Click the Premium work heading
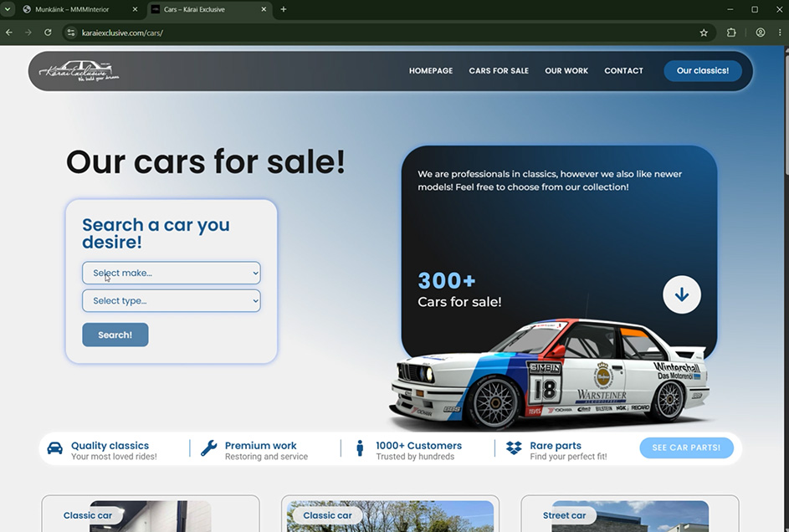Screen dimensions: 789x532 coord(261,446)
